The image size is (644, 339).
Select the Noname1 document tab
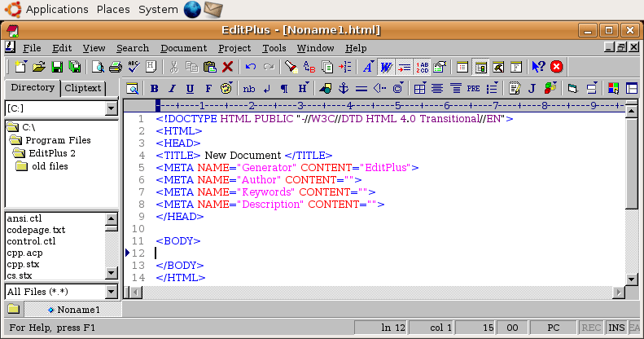click(x=74, y=310)
